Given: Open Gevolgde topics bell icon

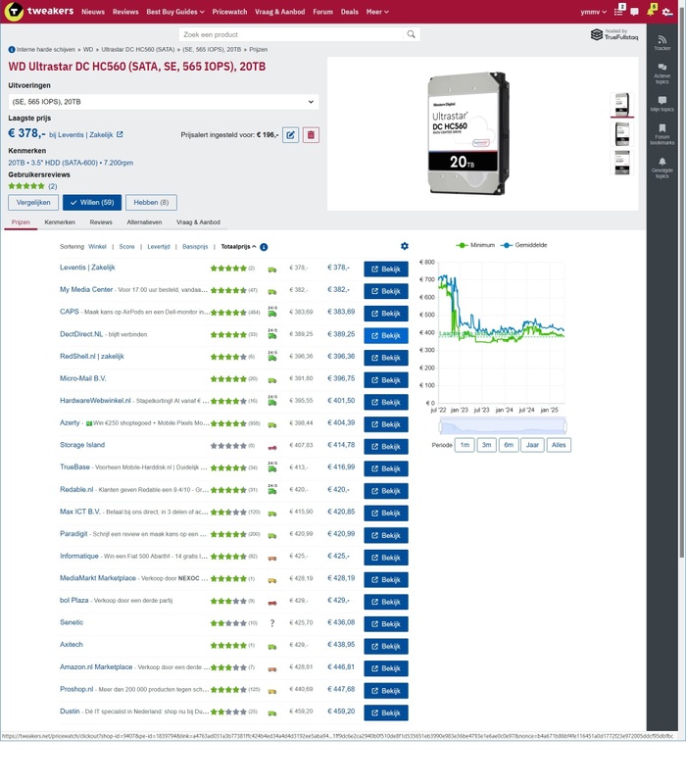Looking at the screenshot, I should (662, 168).
